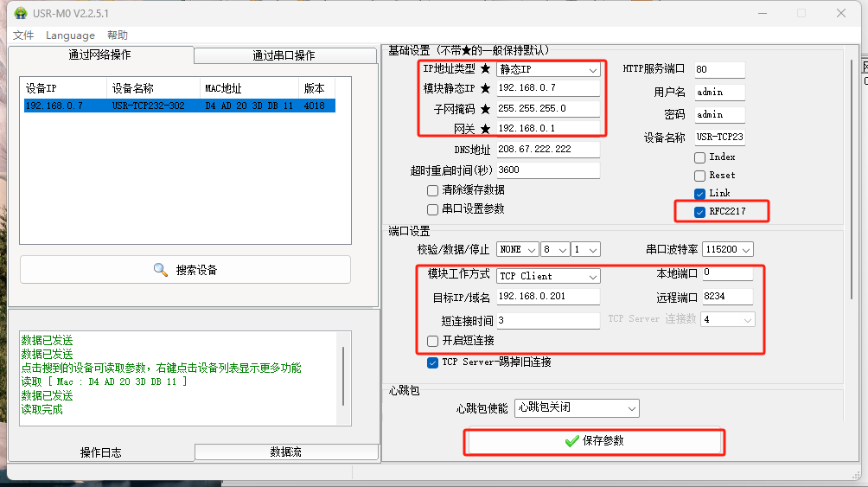Uncheck TCP Server-踢掉旧连接 checkbox
The width and height of the screenshot is (868, 487).
point(433,363)
